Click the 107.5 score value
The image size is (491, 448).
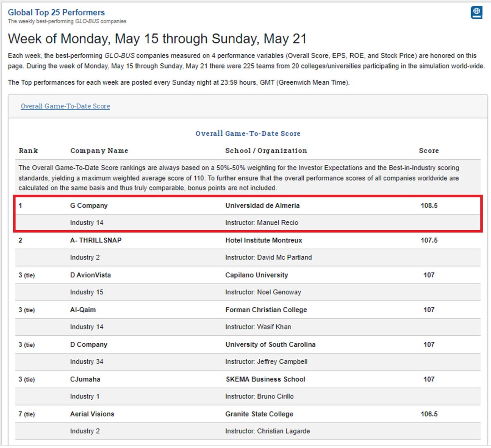[429, 240]
